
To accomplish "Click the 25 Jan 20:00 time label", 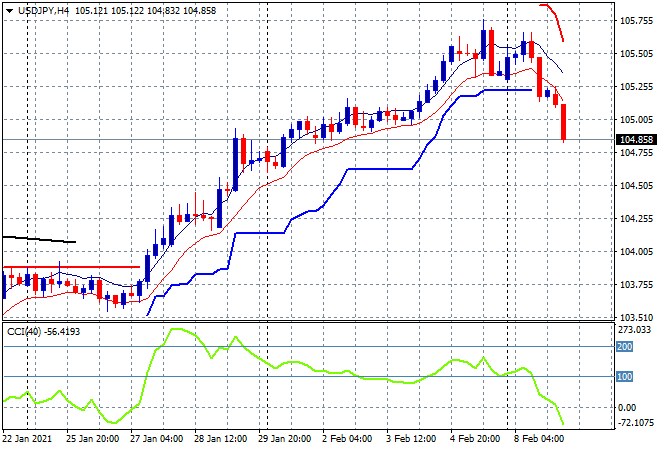I will 92,439.
